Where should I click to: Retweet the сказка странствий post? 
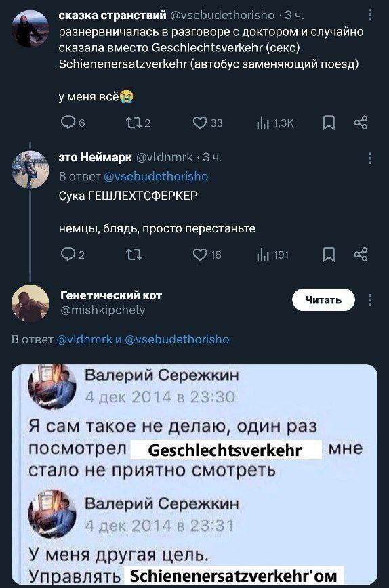coord(138,123)
